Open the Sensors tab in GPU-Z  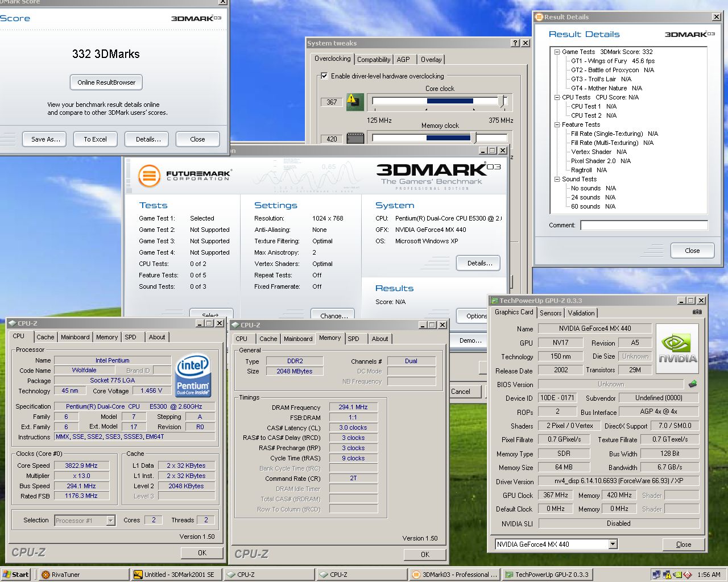[x=551, y=313]
